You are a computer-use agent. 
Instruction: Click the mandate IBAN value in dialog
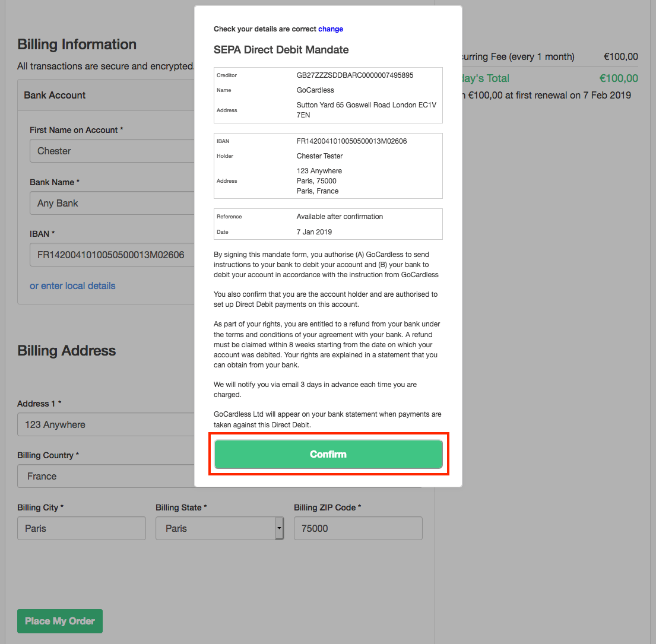tap(351, 141)
